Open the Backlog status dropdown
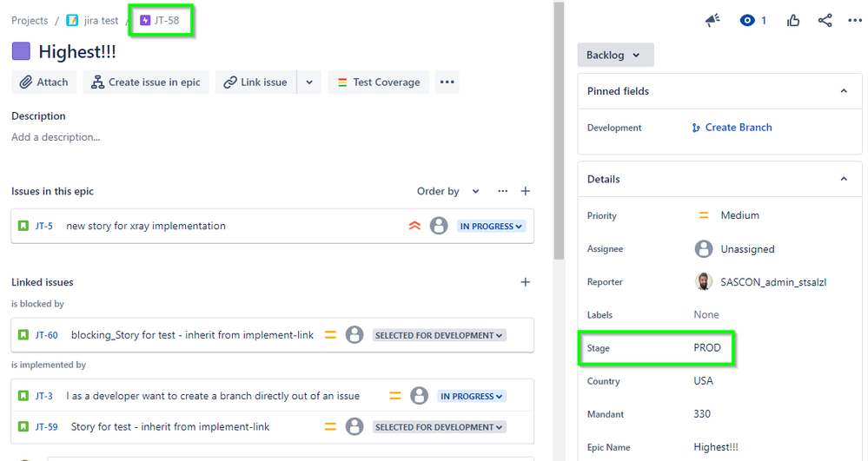868x461 pixels. 615,55
